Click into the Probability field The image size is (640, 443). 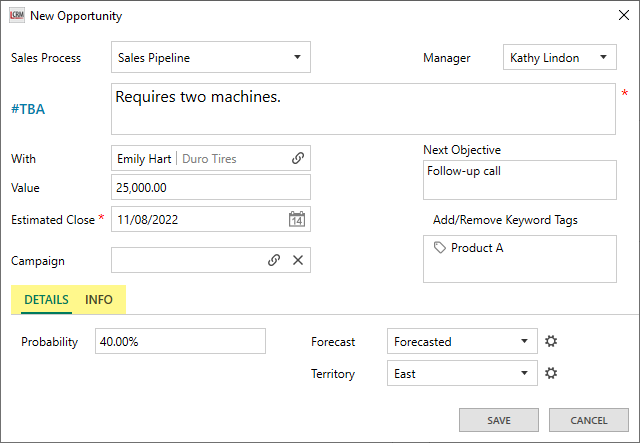(x=180, y=341)
